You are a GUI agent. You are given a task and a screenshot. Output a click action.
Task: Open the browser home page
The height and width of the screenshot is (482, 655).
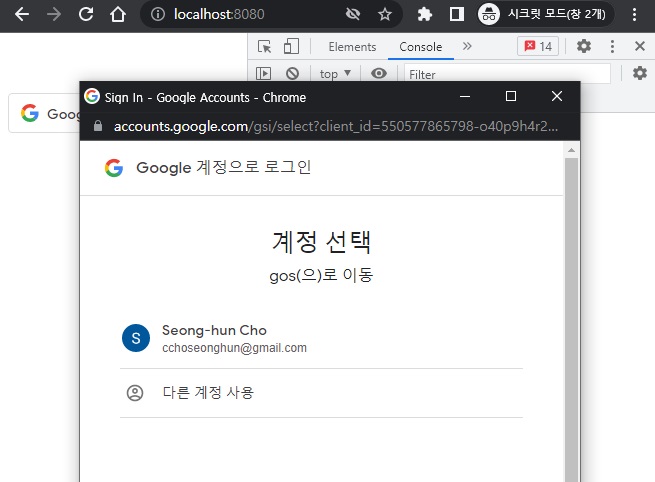pyautogui.click(x=118, y=14)
